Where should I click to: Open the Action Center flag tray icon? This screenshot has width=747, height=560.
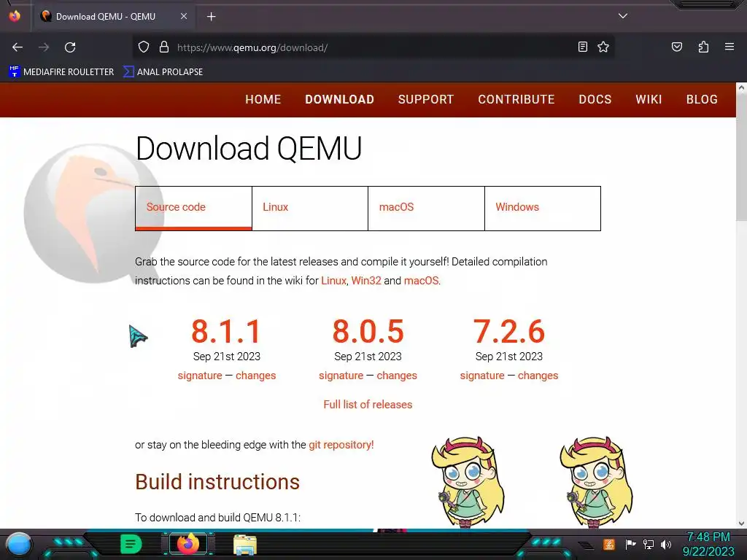630,544
